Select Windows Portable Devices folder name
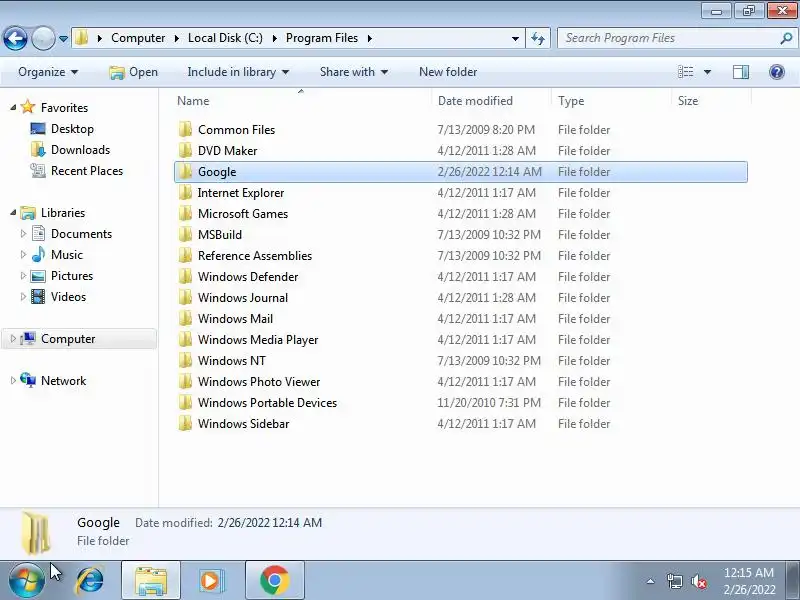This screenshot has height=600, width=800. click(267, 403)
